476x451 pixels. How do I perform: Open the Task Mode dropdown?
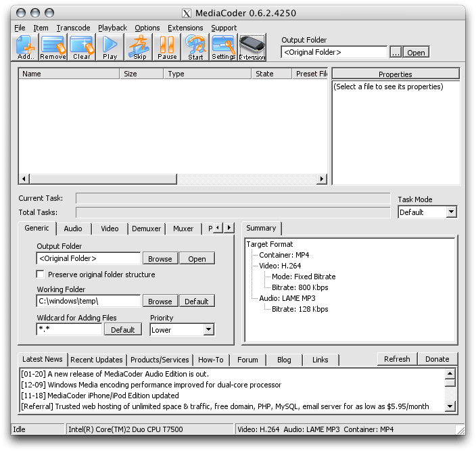[x=451, y=212]
